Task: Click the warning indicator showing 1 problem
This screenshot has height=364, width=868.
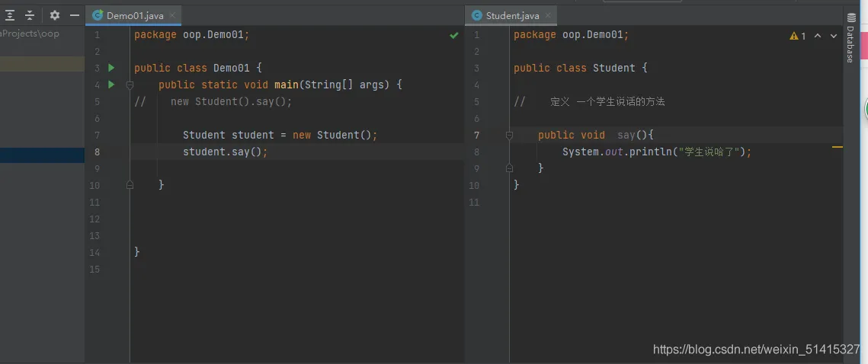Action: point(798,36)
